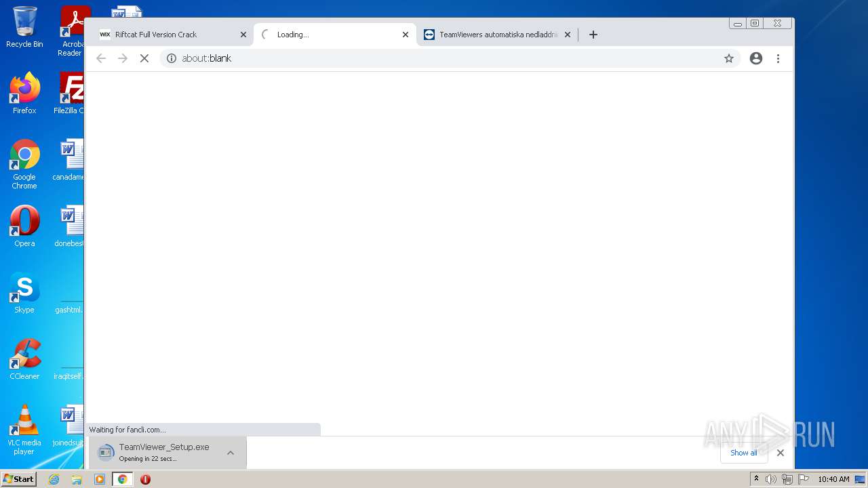Open the Windows Start menu
Image resolution: width=868 pixels, height=488 pixels.
pyautogui.click(x=19, y=479)
